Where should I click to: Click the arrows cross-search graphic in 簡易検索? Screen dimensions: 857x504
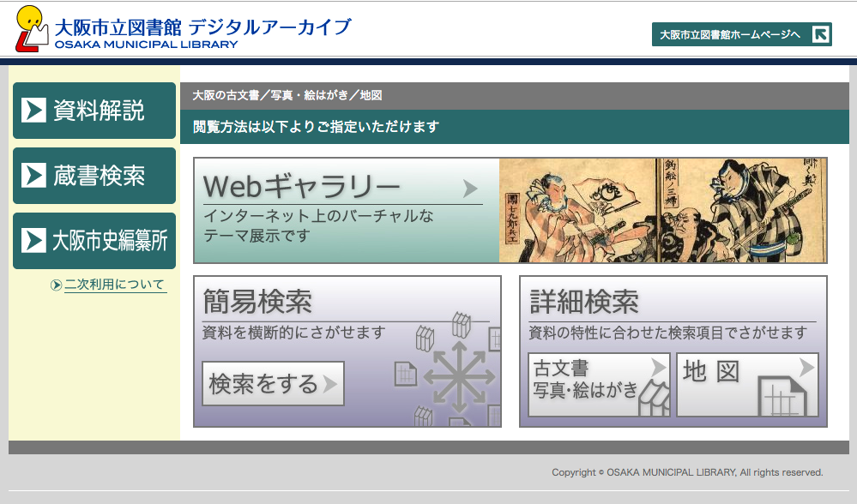tap(459, 377)
